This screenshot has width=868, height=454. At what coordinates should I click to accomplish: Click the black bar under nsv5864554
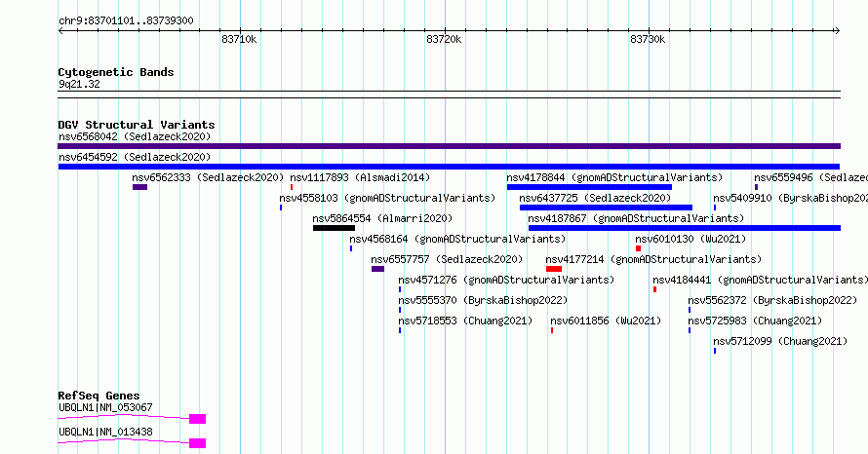(x=334, y=228)
